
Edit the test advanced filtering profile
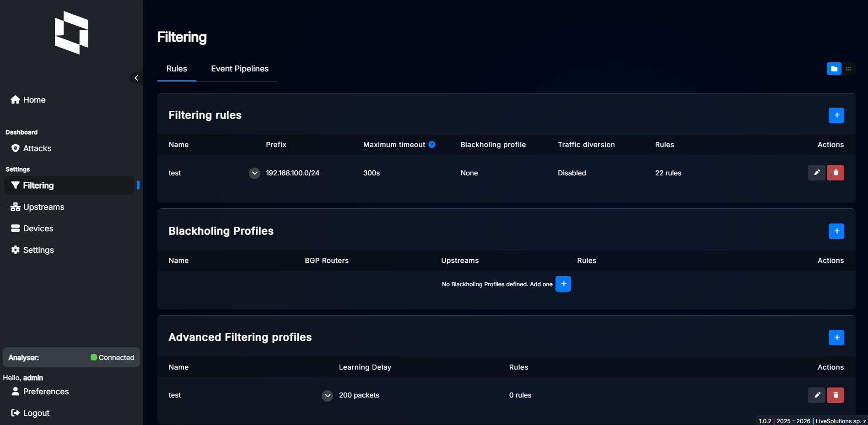pos(816,395)
